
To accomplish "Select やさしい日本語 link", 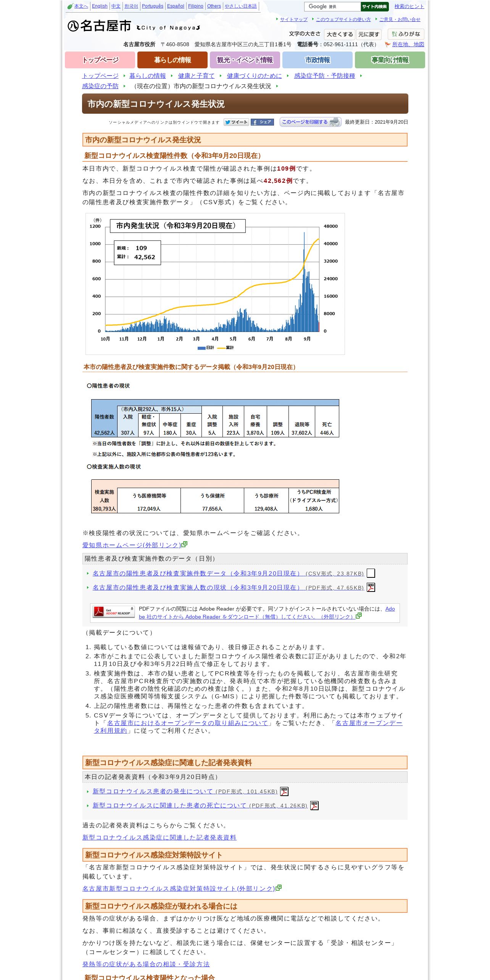I will point(241,6).
